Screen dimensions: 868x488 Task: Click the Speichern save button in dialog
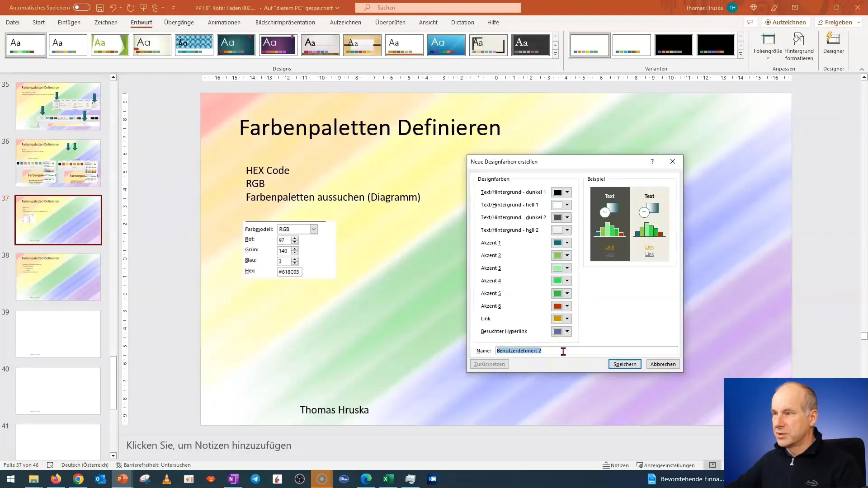point(625,364)
